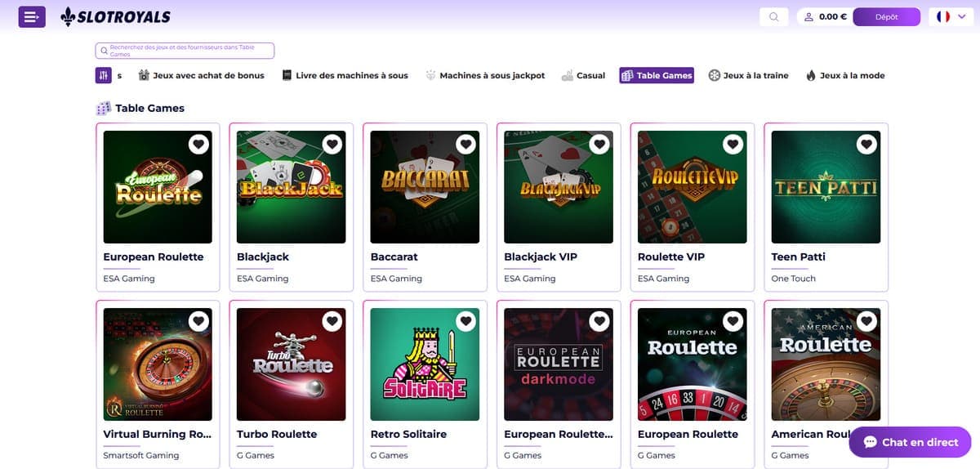Image resolution: width=980 pixels, height=469 pixels.
Task: Open the Retro Solitaire thumbnail
Action: [x=425, y=364]
